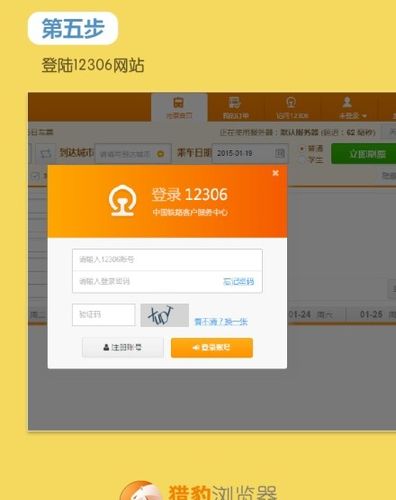Select the 普通 ticket radio button
Screen dimensions: 396x500
click(302, 149)
